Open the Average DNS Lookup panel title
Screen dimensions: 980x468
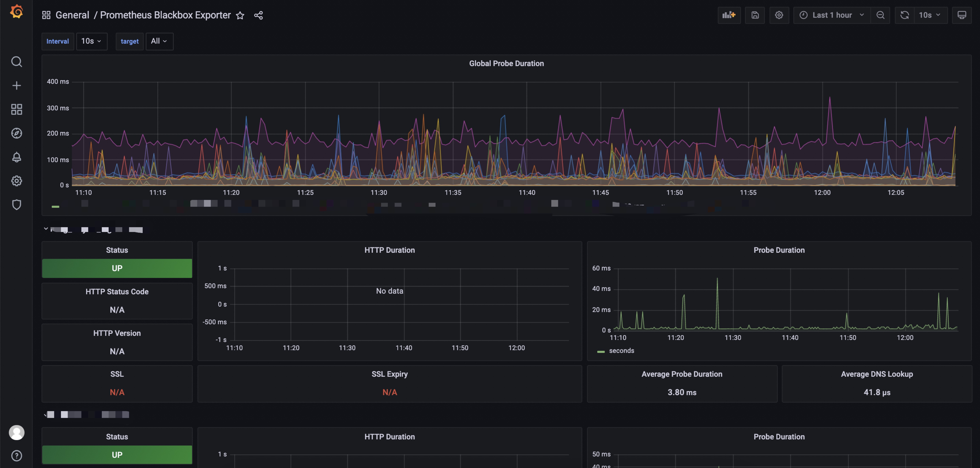pos(876,374)
